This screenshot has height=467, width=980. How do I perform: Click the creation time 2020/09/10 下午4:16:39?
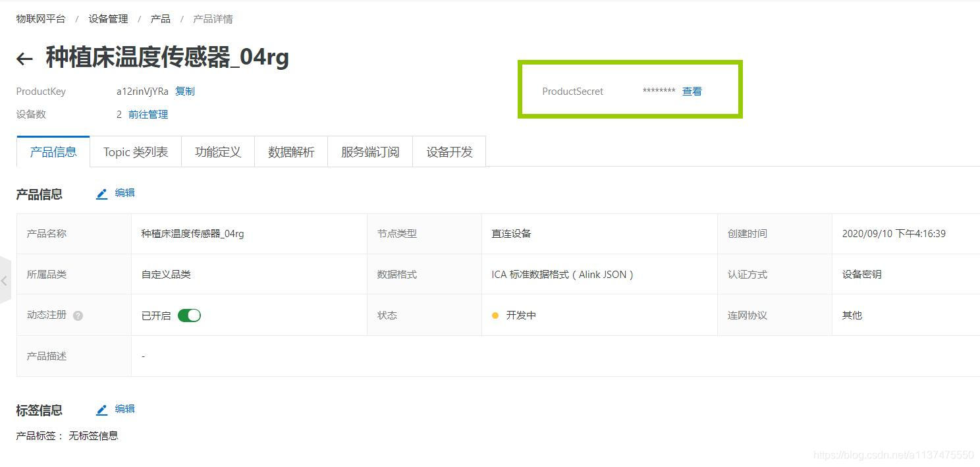point(894,234)
